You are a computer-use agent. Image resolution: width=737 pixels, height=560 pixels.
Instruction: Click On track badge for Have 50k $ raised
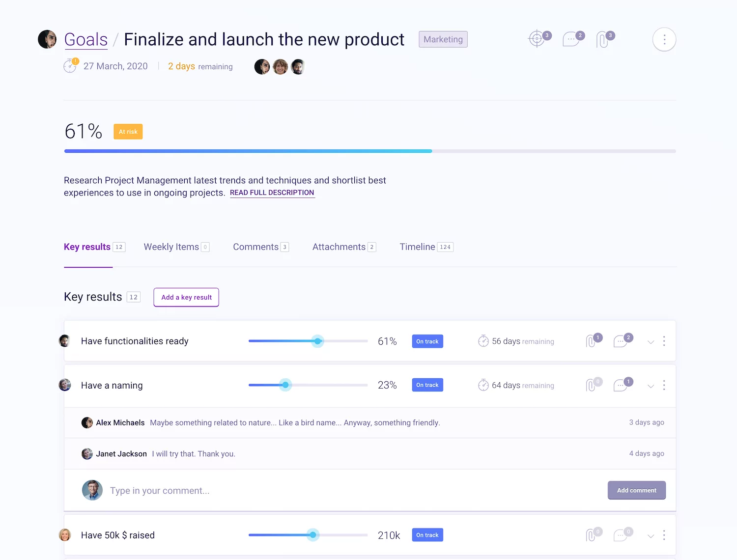pyautogui.click(x=427, y=535)
